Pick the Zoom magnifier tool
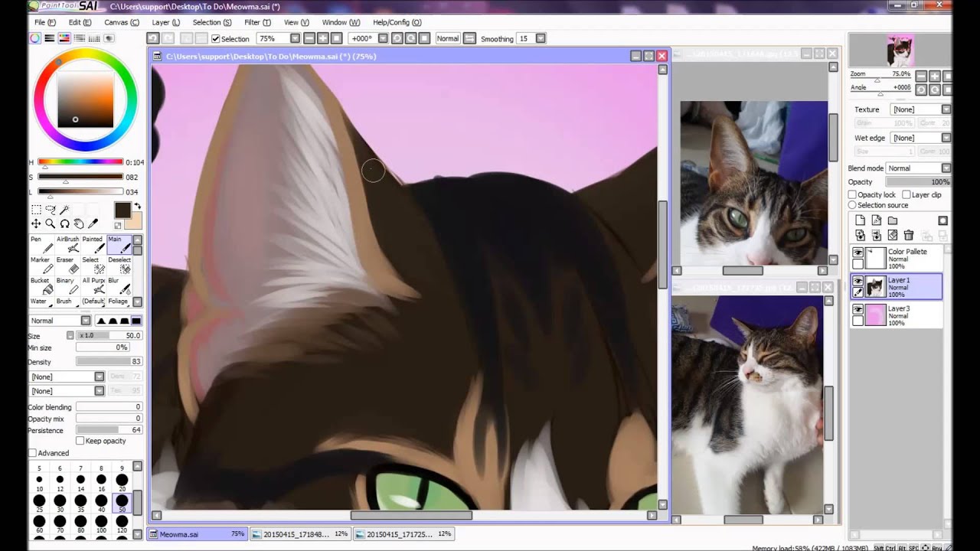 click(x=51, y=223)
